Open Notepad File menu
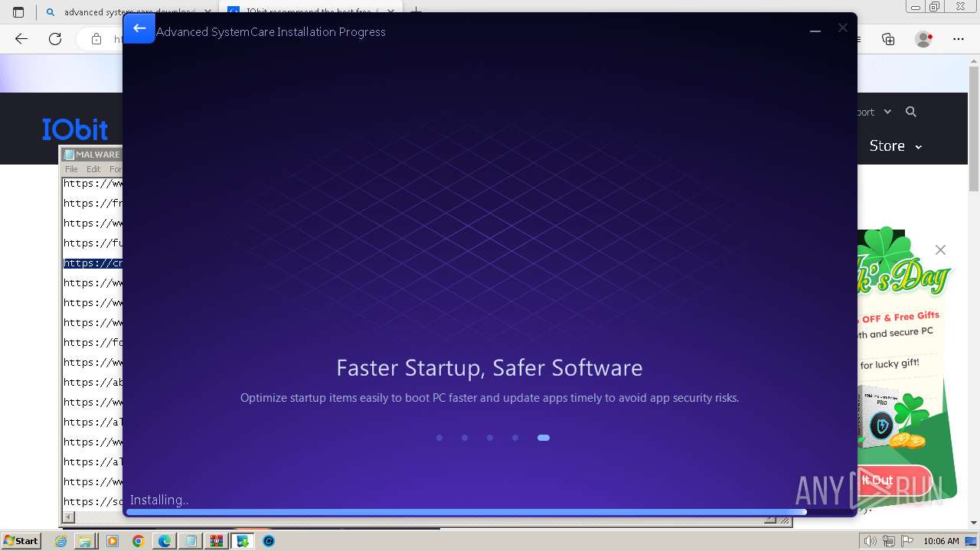The height and width of the screenshot is (551, 980). point(71,169)
